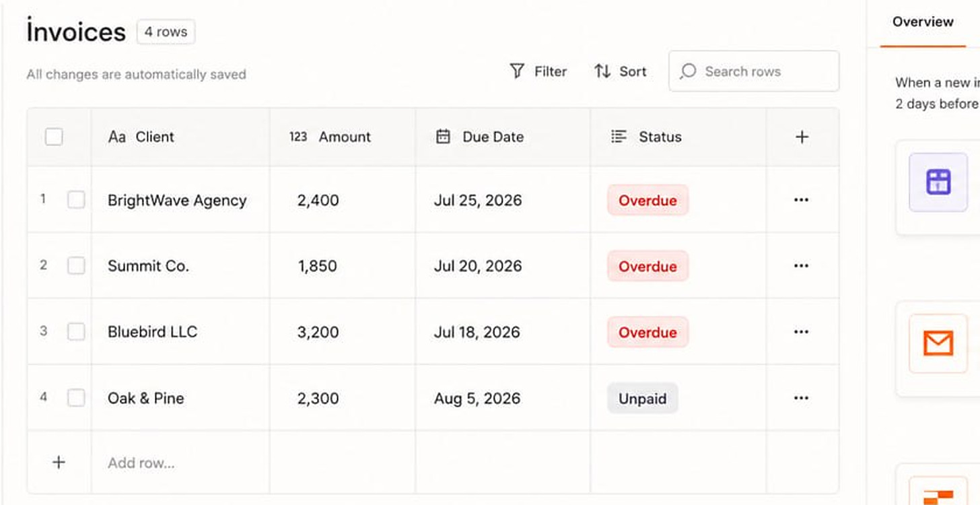Select the Jul 20, 2026 date cell

[x=503, y=266]
